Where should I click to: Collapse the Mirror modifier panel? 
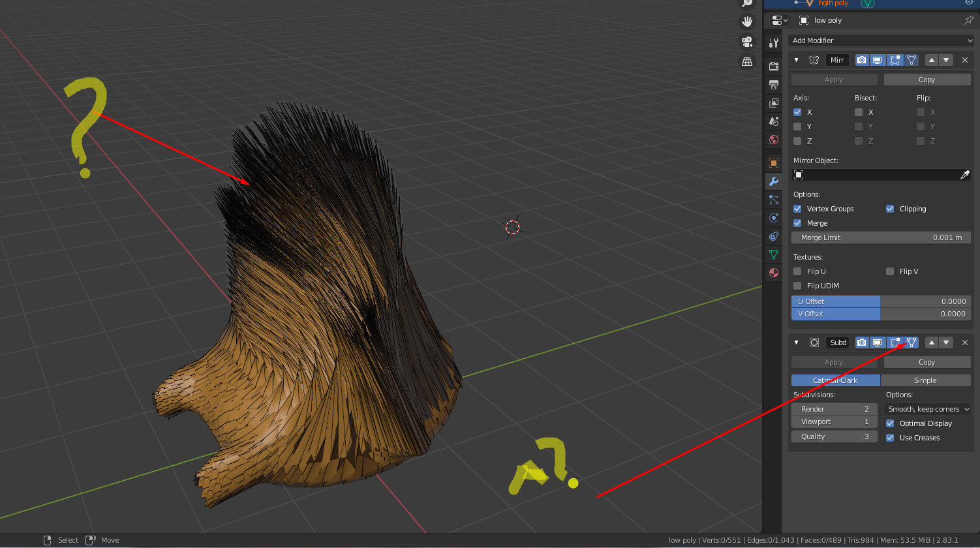[x=796, y=60]
